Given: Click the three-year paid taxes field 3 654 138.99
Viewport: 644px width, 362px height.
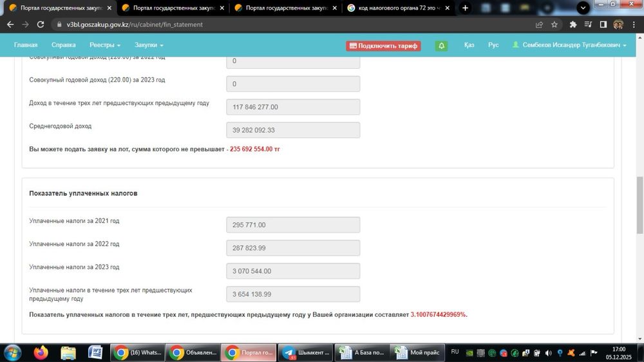Looking at the screenshot, I should (x=293, y=294).
